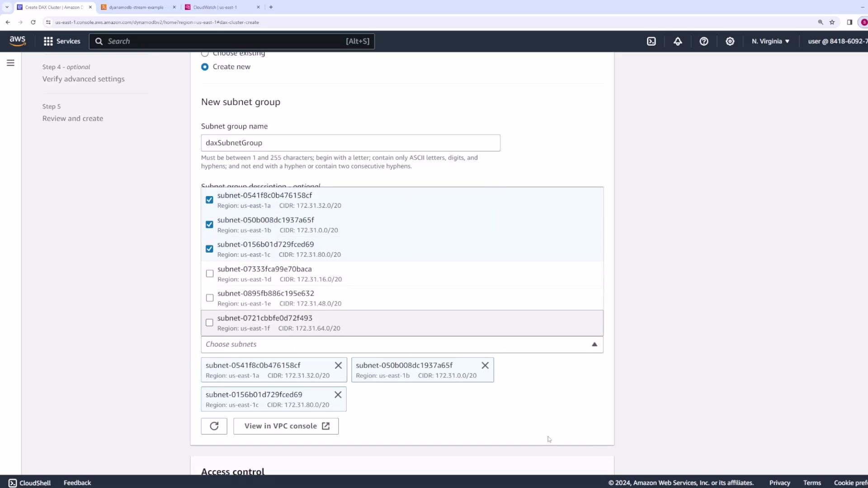Open the help question mark menu
868x488 pixels.
(x=704, y=41)
